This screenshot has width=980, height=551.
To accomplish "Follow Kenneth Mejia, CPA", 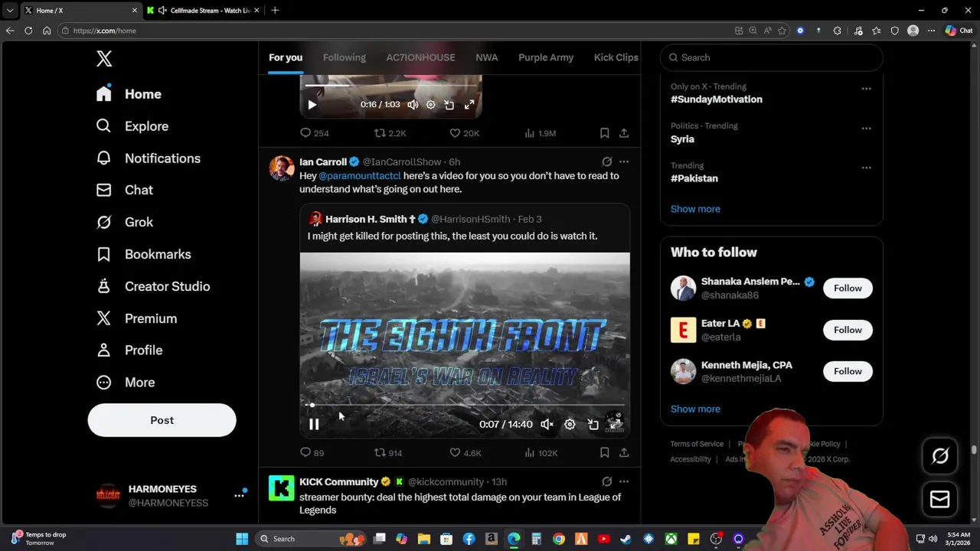I will [x=848, y=371].
